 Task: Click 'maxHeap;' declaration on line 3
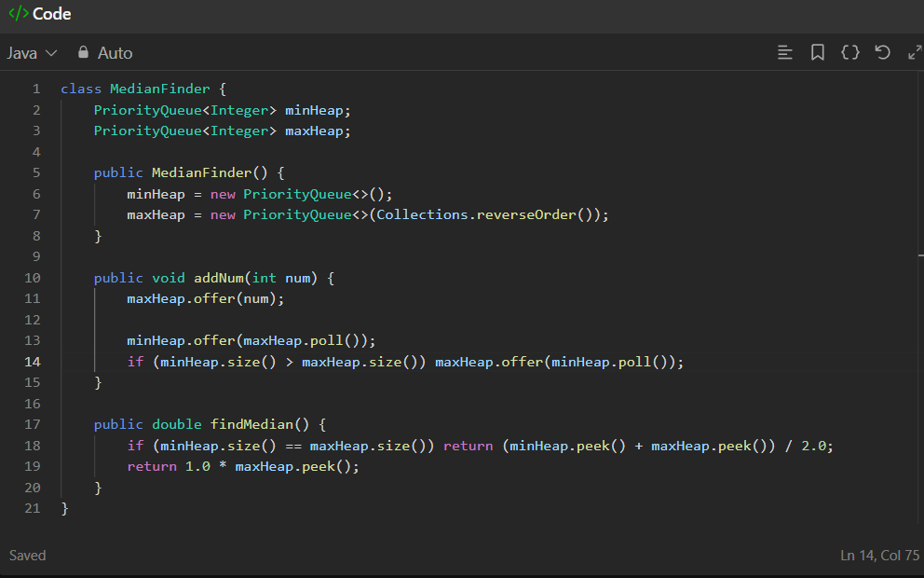pos(318,131)
